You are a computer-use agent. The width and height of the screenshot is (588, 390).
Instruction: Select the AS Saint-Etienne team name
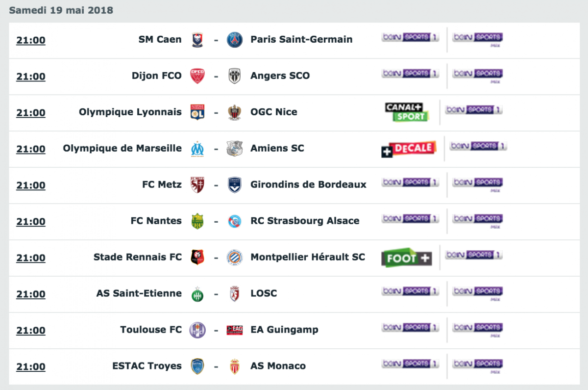click(x=139, y=293)
